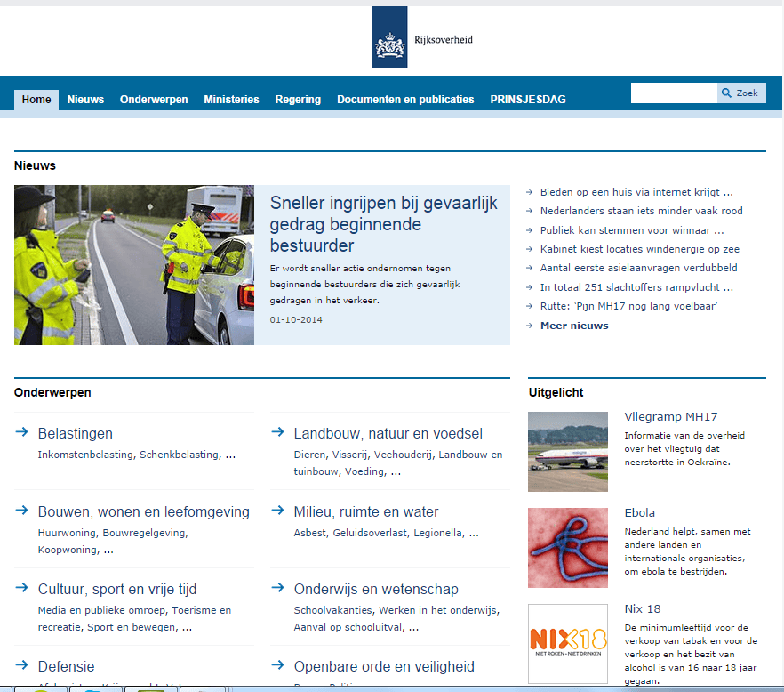Click the magnifying glass search icon
The height and width of the screenshot is (692, 784).
pos(726,93)
